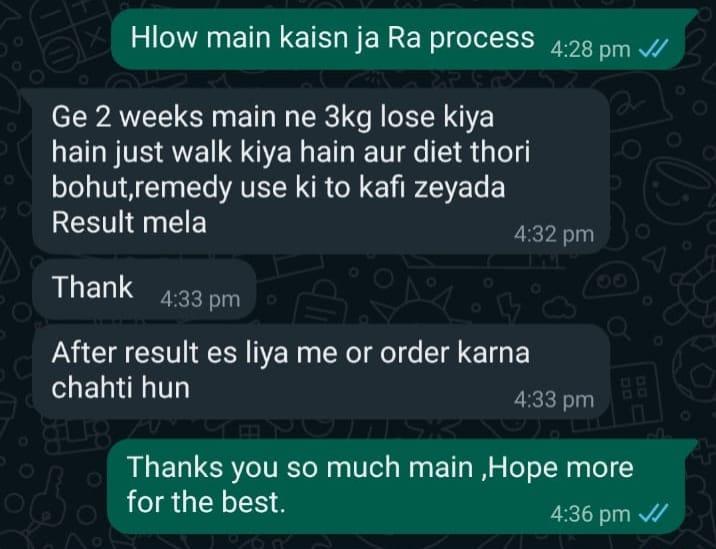Viewport: 716px width, 549px height.
Task: Click the 4:28 pm timestamp
Action: pos(590,49)
